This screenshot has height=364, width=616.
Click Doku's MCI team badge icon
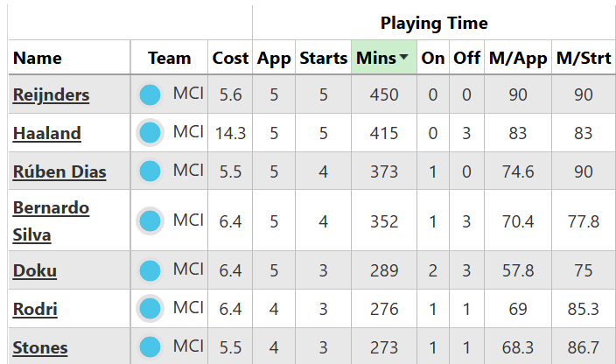point(150,270)
